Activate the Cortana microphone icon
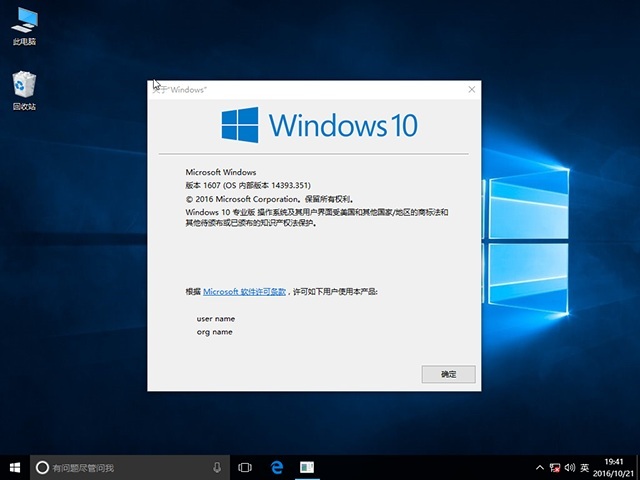Screen dimensions: 640x480 coord(217,467)
